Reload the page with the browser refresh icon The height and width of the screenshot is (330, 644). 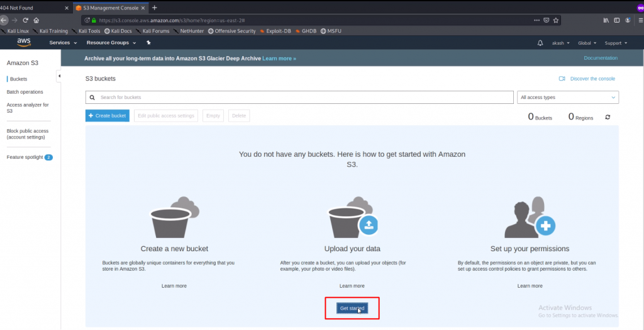click(x=25, y=20)
